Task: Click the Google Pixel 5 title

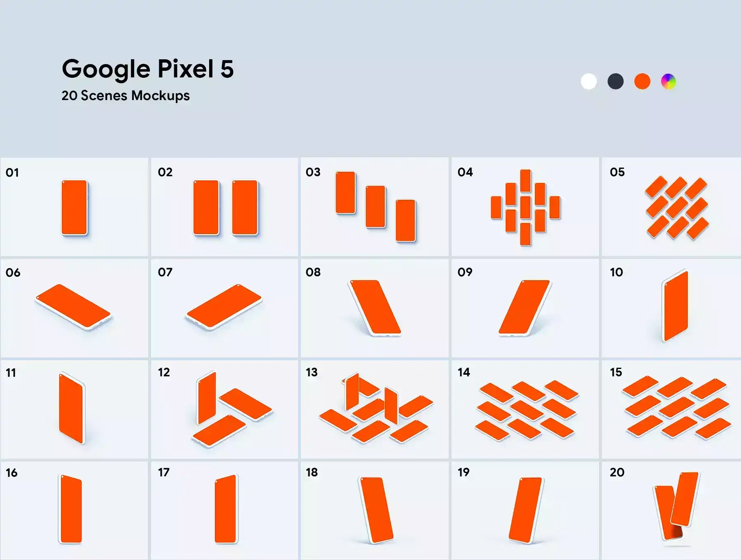Action: 148,69
